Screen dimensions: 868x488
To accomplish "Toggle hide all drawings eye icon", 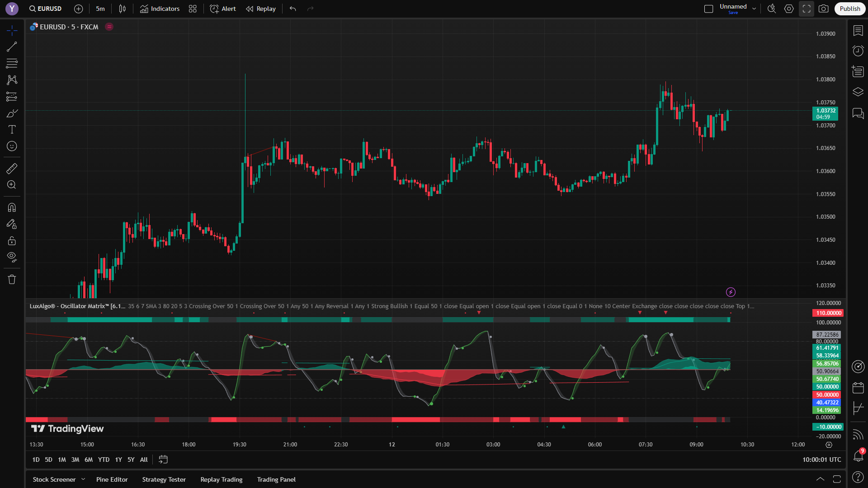I will coord(12,257).
